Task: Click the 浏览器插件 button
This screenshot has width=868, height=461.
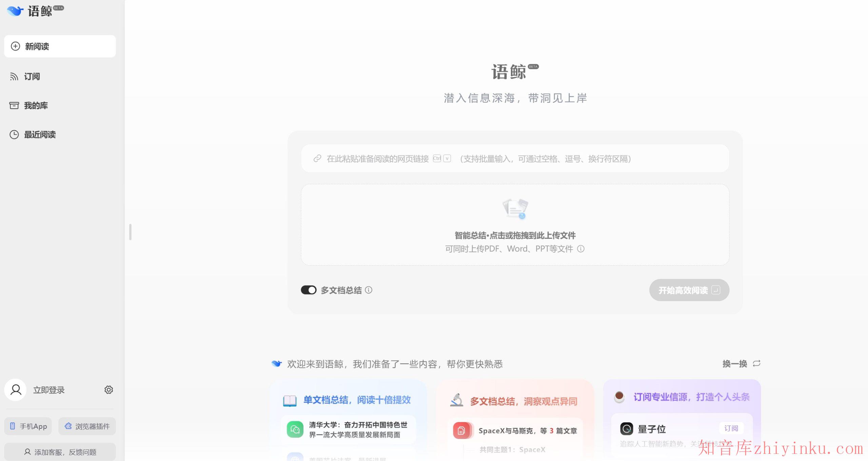Action: (x=87, y=426)
